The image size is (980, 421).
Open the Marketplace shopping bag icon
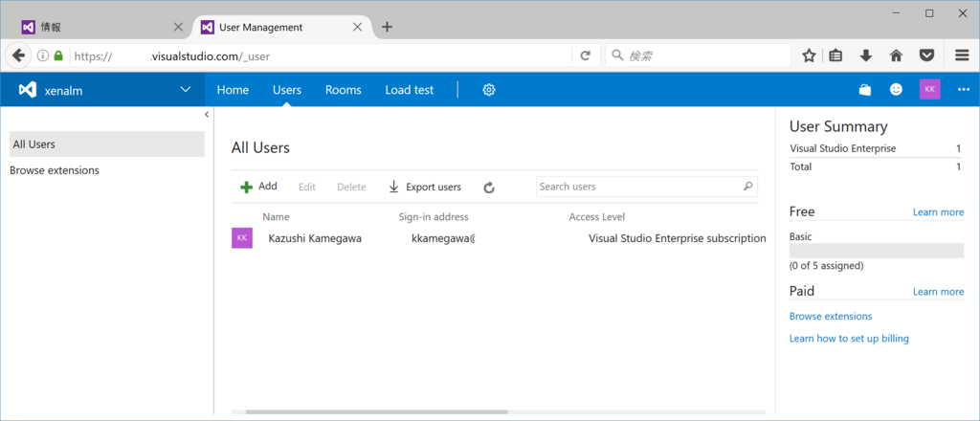865,90
